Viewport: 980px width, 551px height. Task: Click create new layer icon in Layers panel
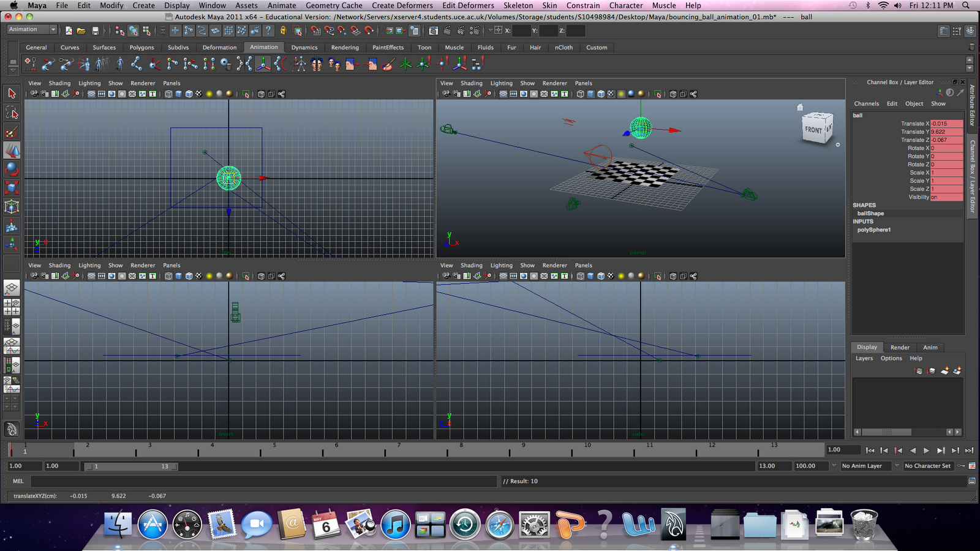pyautogui.click(x=944, y=370)
